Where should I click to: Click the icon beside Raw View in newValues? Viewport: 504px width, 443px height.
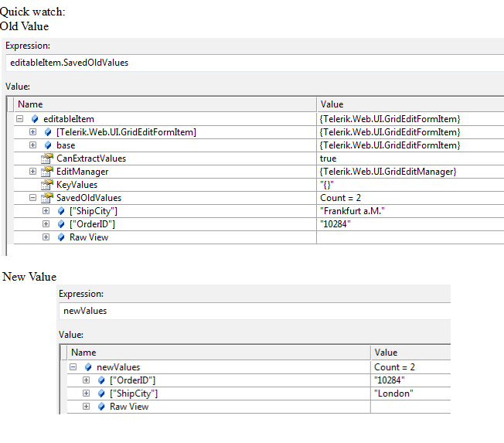101,407
